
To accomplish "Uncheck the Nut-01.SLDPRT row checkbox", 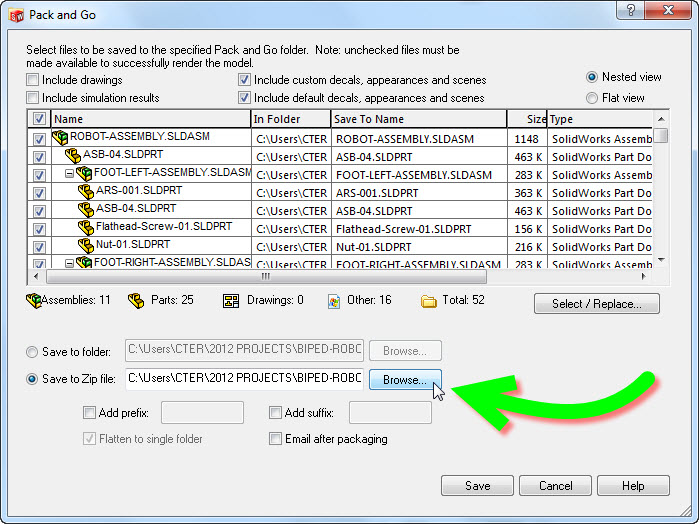I will coord(39,247).
